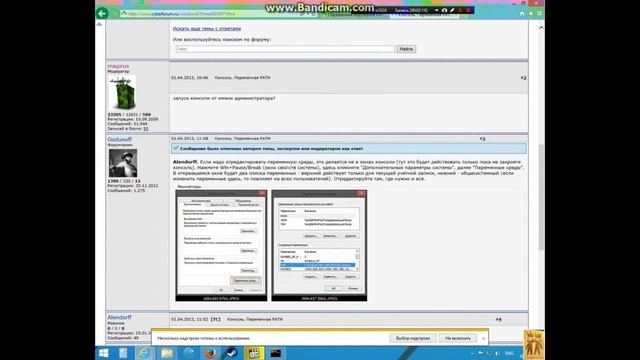Open the Bandicam bar dropdown arrow

[x=436, y=10]
